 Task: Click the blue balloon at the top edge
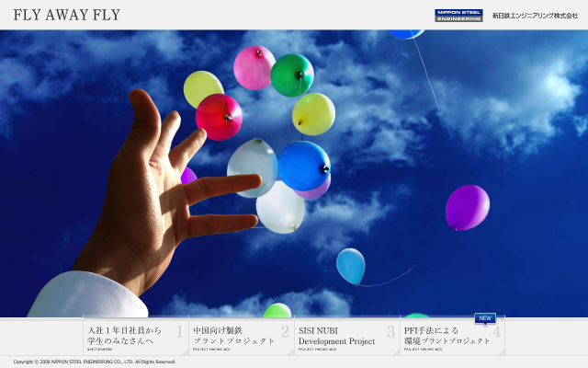[x=405, y=33]
